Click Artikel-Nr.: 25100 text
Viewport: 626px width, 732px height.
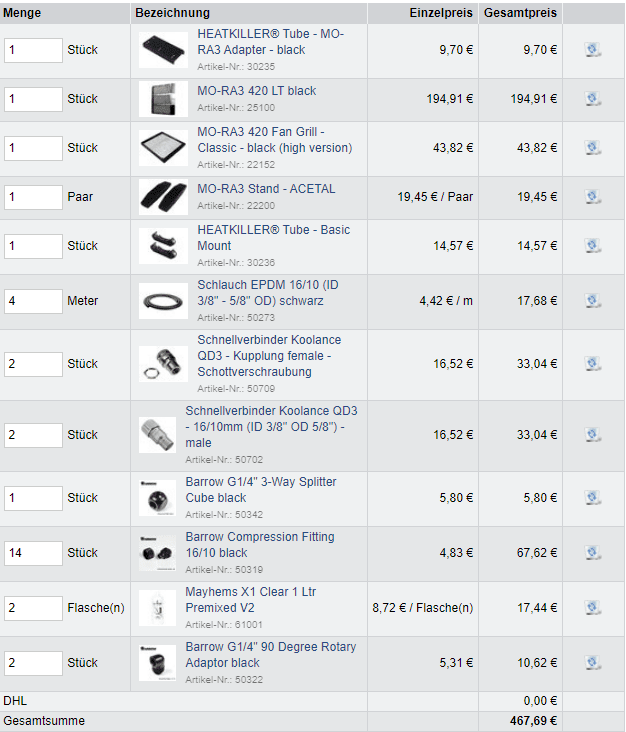(236, 108)
